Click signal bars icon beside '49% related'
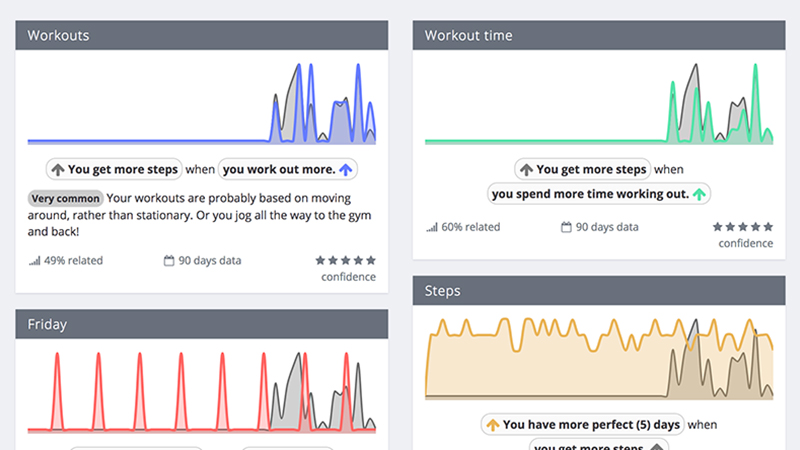Screen dimensions: 800x450 pos(34,261)
